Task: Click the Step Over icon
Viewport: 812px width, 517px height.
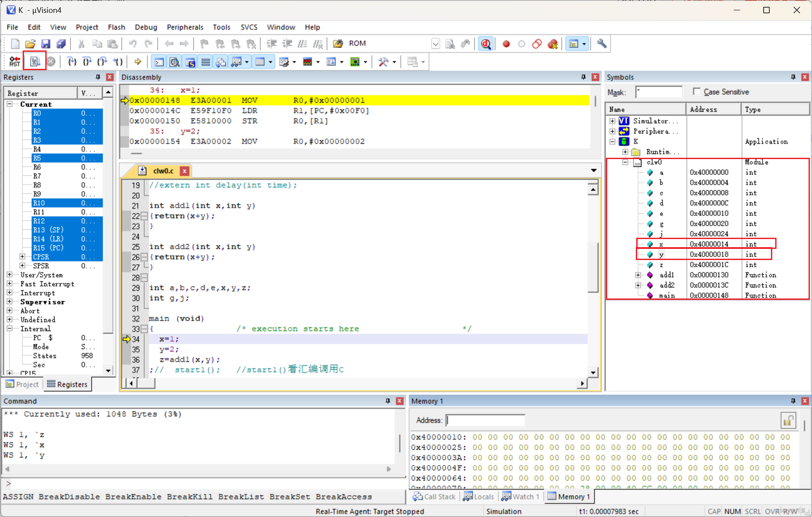Action: [x=87, y=62]
